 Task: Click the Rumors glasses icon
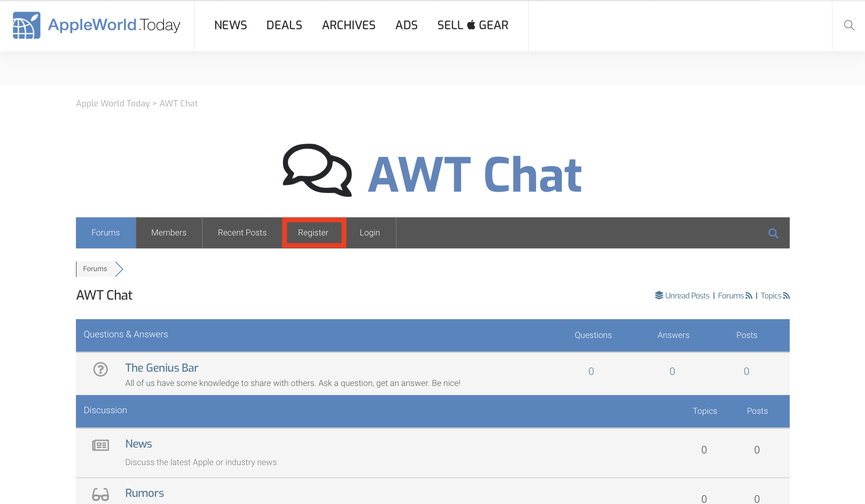pos(101,495)
